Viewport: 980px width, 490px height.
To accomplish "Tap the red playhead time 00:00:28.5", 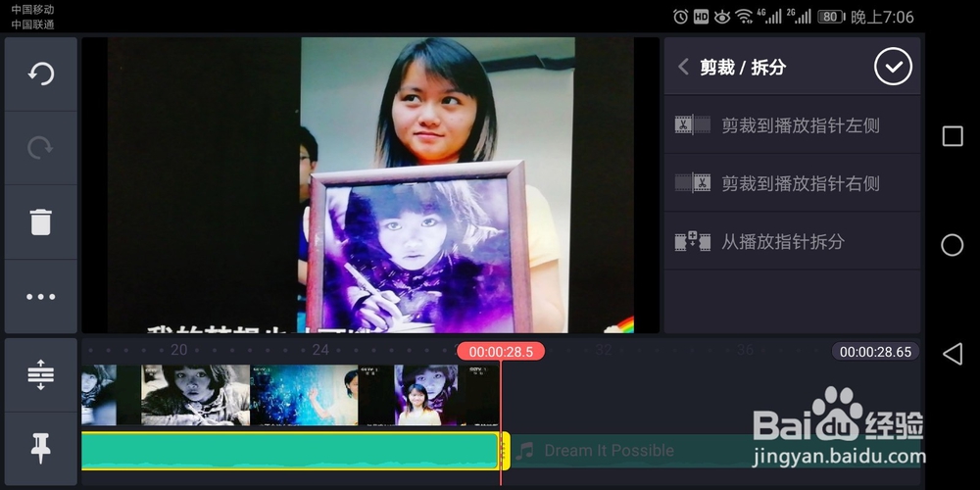I will coord(501,352).
